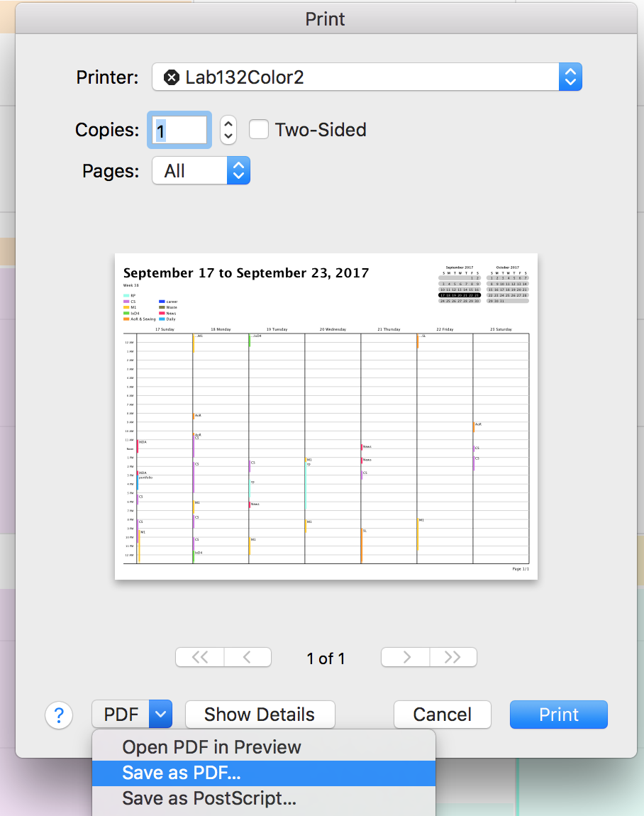This screenshot has height=816, width=644.
Task: Click the Show Details button
Action: point(260,715)
